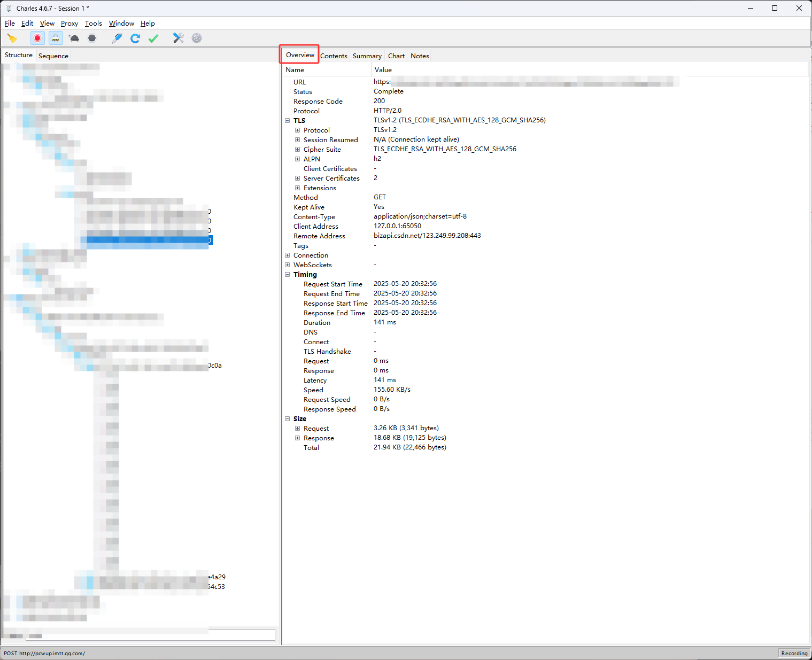This screenshot has height=660, width=812.
Task: Select the Response Code row
Action: click(x=545, y=101)
